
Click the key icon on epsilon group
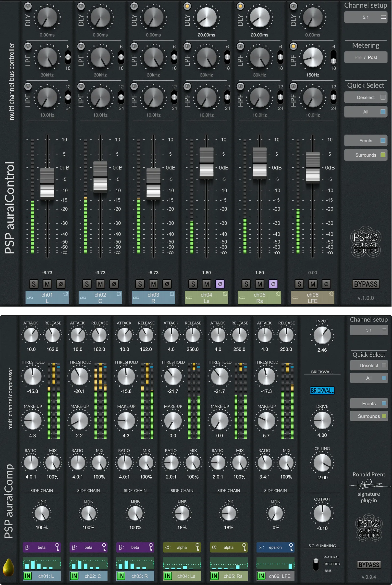click(291, 547)
